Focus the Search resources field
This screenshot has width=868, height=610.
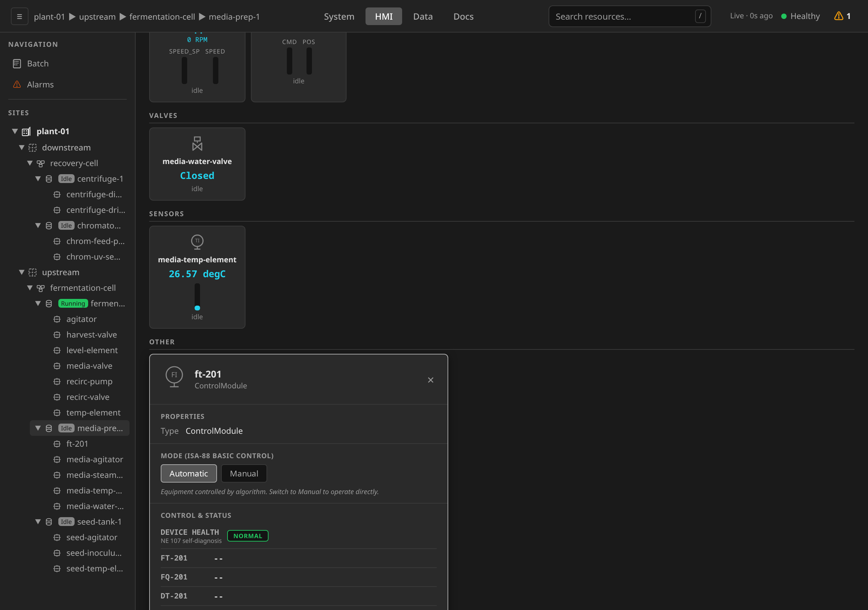click(629, 16)
